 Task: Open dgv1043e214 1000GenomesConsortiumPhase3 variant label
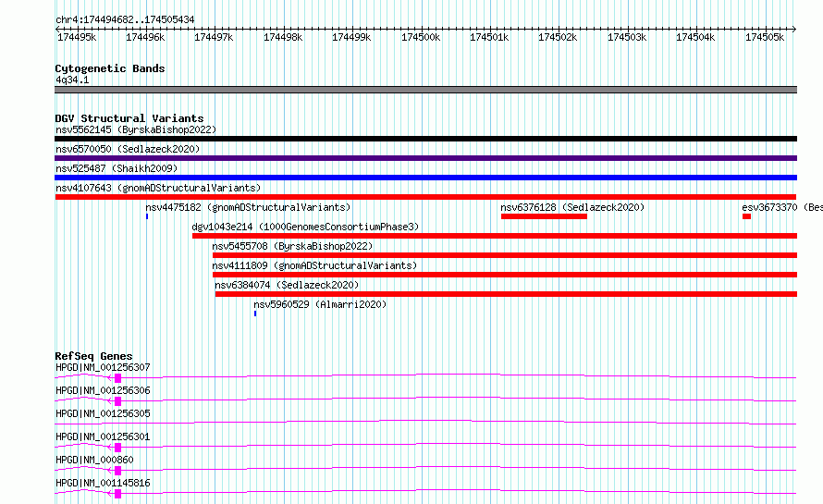(305, 227)
